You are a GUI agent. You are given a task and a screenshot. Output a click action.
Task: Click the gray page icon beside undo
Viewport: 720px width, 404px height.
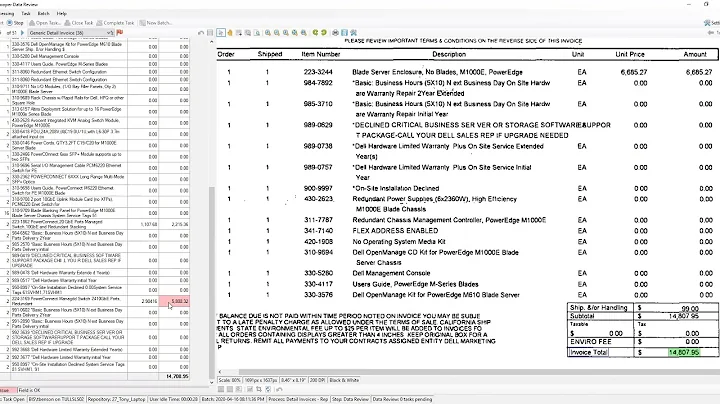(x=210, y=33)
